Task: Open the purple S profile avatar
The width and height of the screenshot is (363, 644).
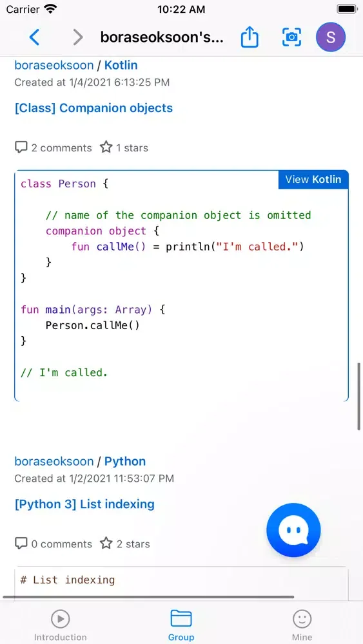Action: (331, 37)
